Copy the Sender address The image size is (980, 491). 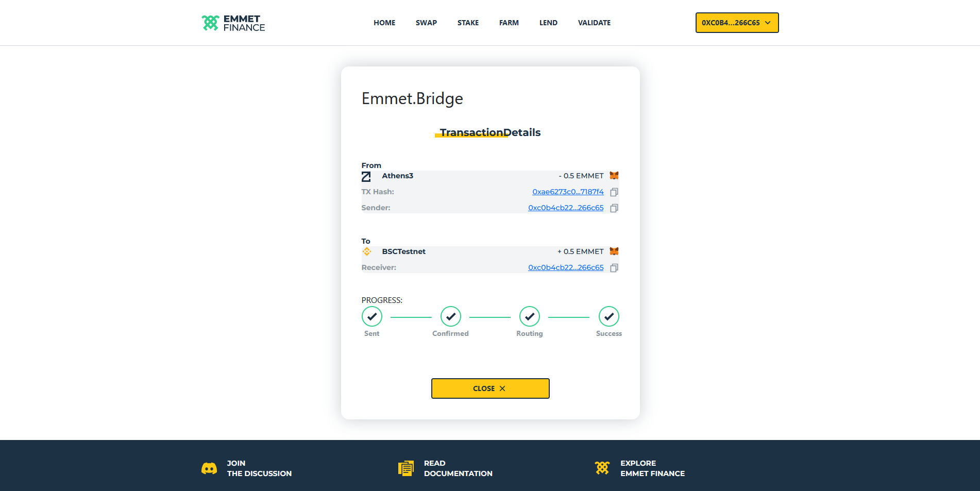[614, 208]
